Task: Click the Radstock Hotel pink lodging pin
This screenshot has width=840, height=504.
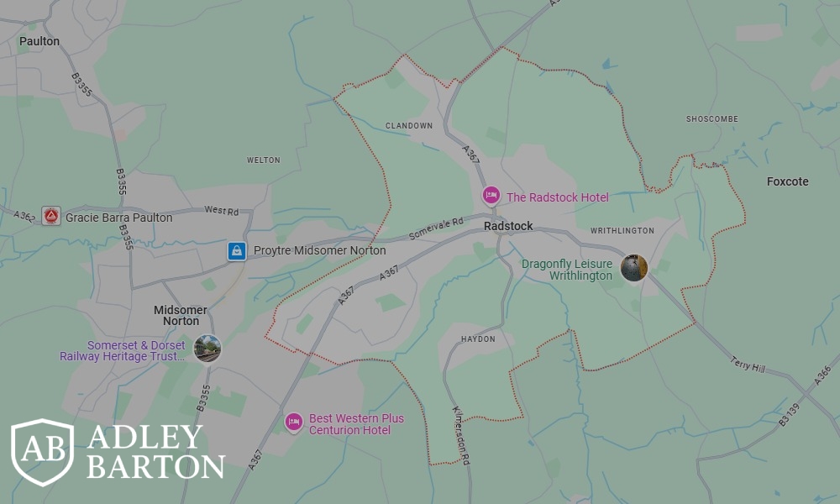Action: click(491, 196)
